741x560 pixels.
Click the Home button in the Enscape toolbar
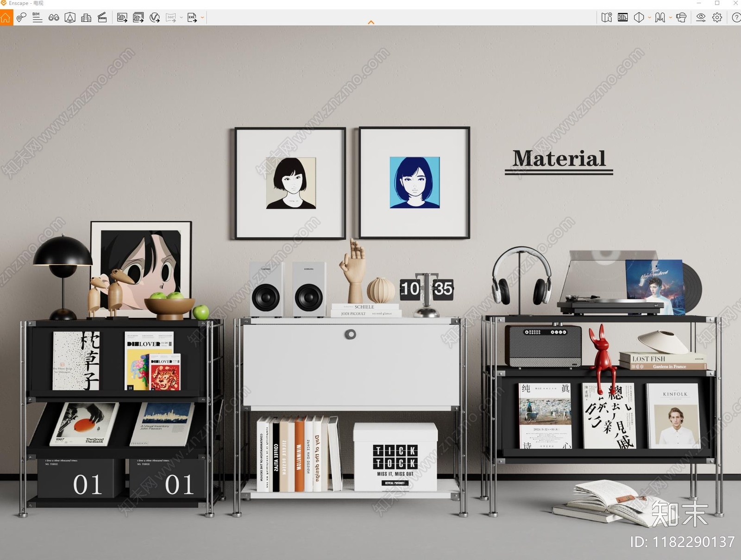tap(6, 18)
